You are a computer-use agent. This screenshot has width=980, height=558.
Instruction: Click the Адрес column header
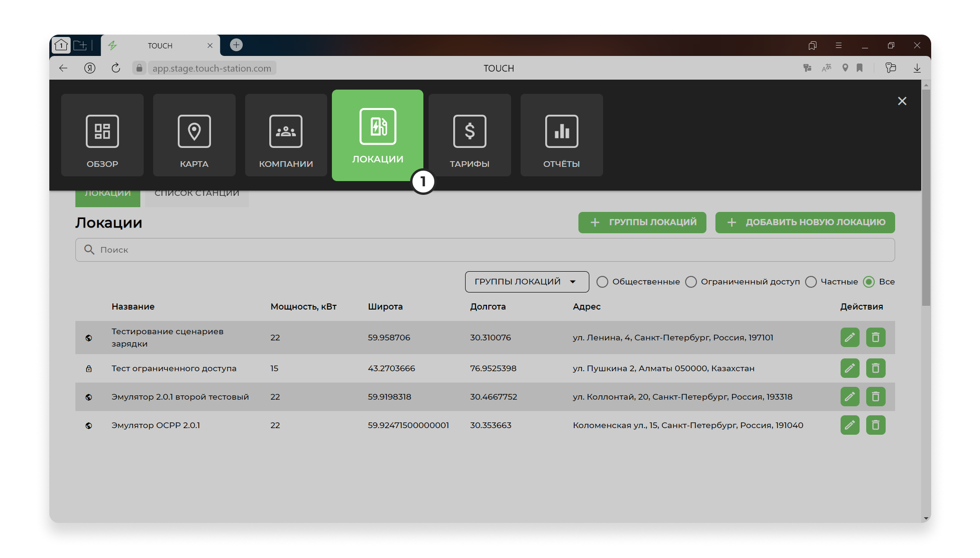click(586, 307)
